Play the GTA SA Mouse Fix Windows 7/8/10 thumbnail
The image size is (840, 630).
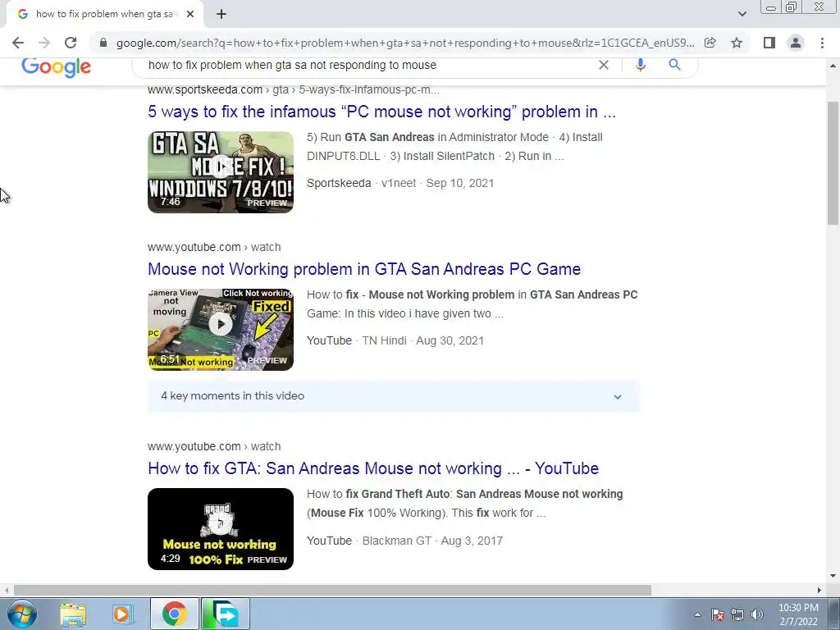pyautogui.click(x=221, y=172)
